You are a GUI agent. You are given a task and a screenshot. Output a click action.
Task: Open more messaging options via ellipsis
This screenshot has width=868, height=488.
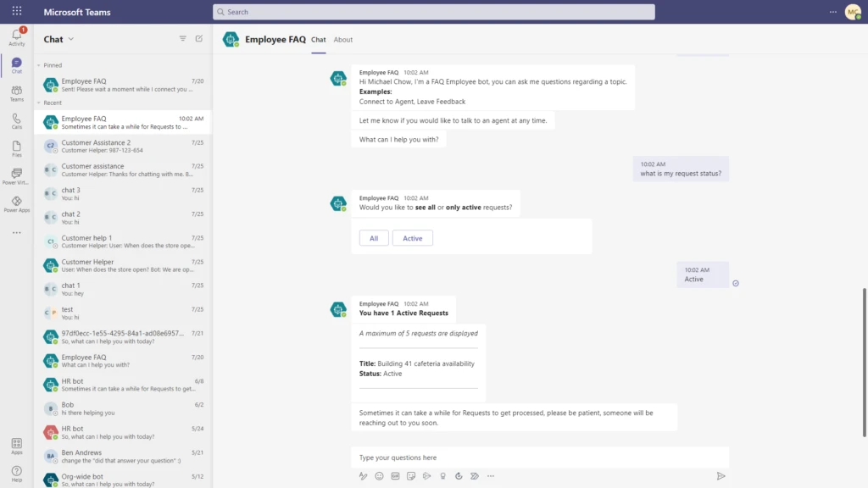point(490,476)
